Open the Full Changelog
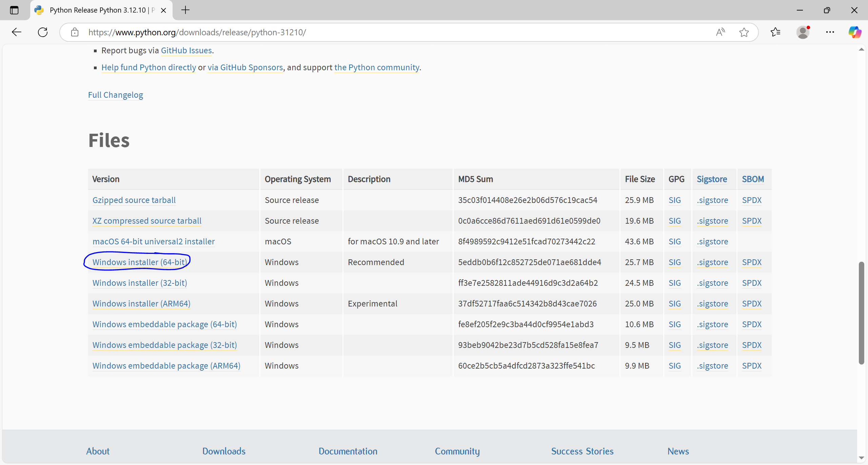The height and width of the screenshot is (465, 868). (x=116, y=95)
